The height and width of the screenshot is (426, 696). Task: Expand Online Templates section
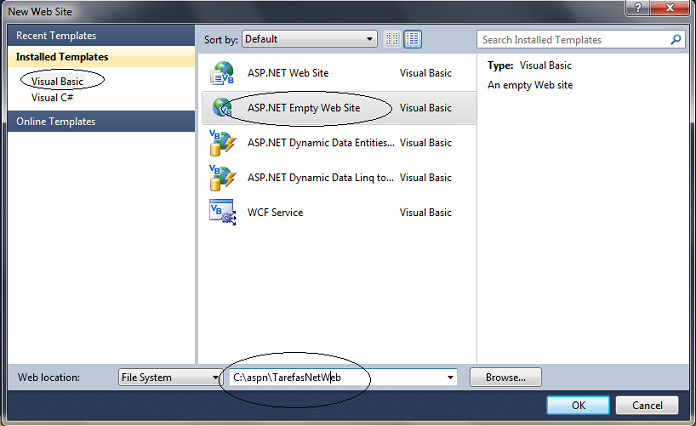click(101, 122)
